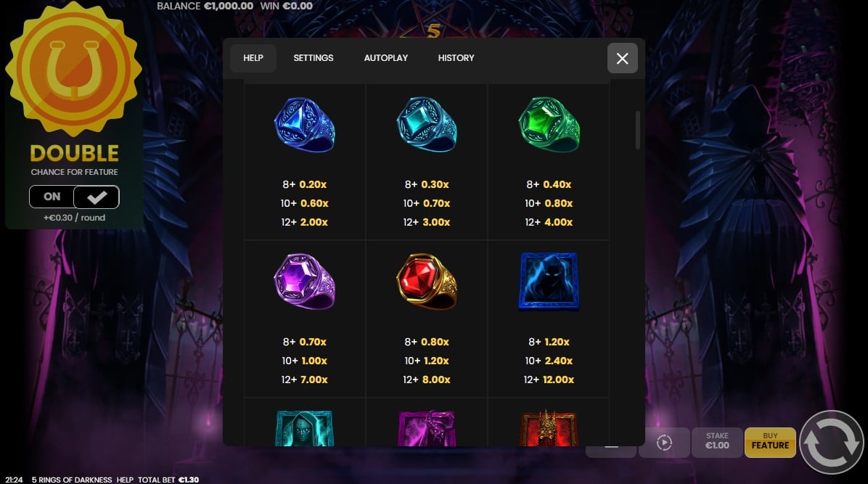Select the Help tab
This screenshot has height=484, width=868.
pos(253,58)
